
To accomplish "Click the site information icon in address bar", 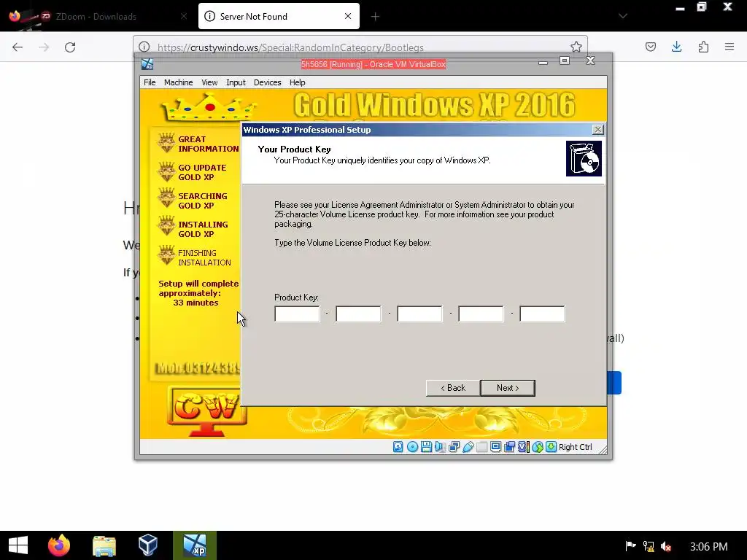I will click(144, 47).
